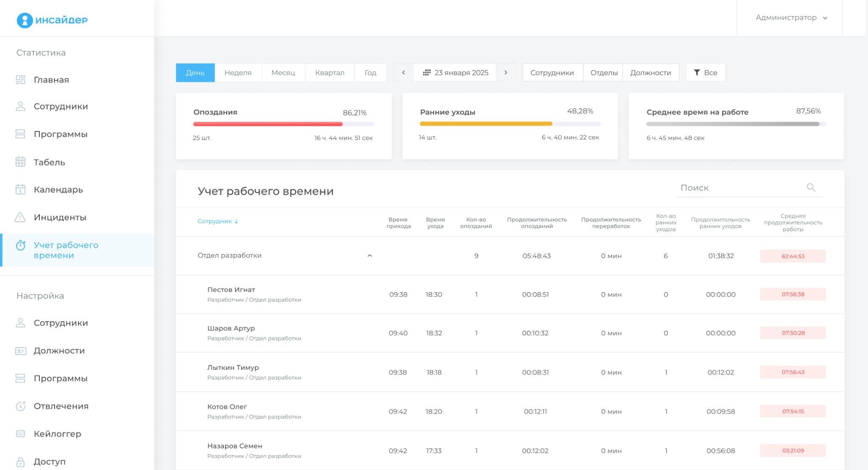Click the Кейлоггер keyboard icon
868x470 pixels.
pyautogui.click(x=20, y=434)
